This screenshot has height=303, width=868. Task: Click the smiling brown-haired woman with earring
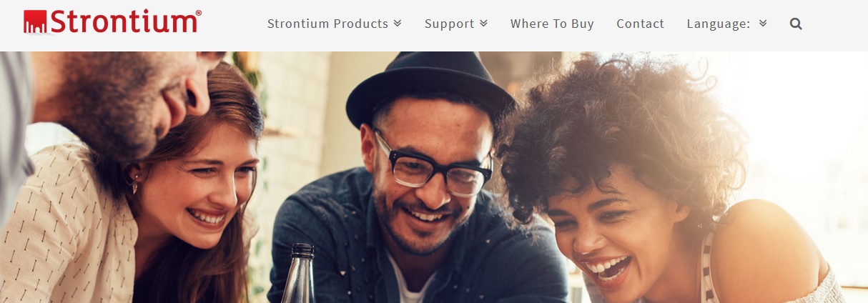pos(186,193)
